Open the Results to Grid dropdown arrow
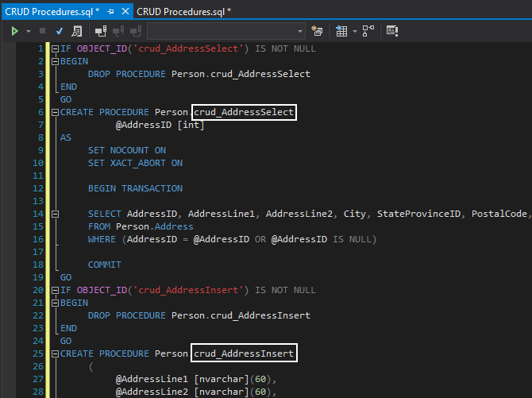This screenshot has width=532, height=398. pos(355,31)
